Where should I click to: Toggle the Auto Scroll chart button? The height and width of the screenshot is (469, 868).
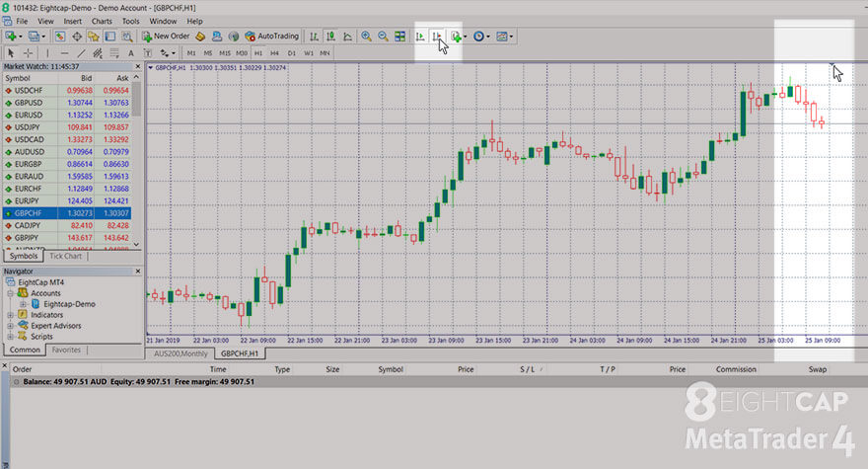click(x=421, y=36)
